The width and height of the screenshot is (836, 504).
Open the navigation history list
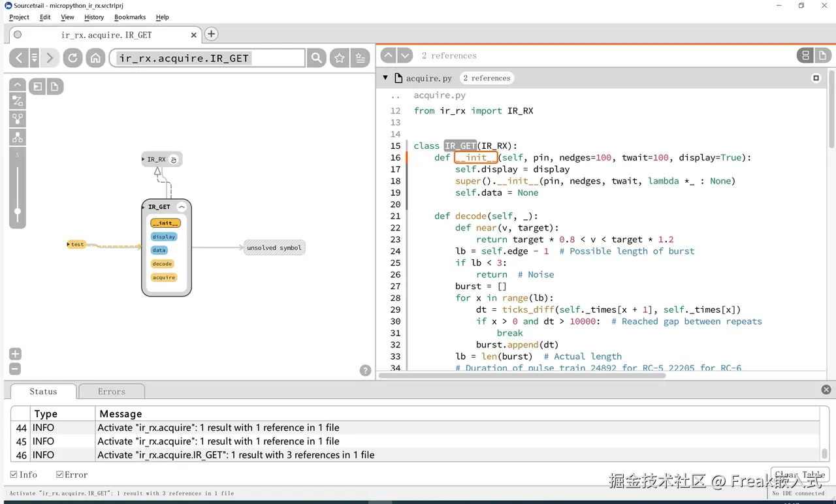35,58
